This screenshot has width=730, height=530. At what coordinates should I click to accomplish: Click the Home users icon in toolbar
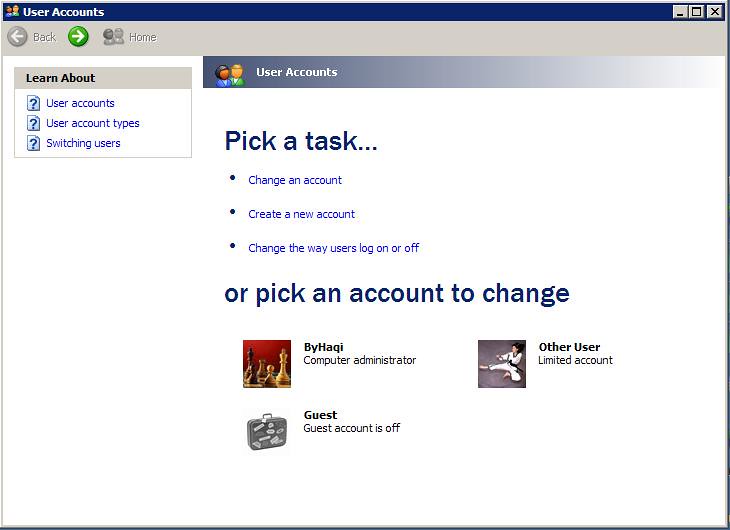tap(113, 37)
